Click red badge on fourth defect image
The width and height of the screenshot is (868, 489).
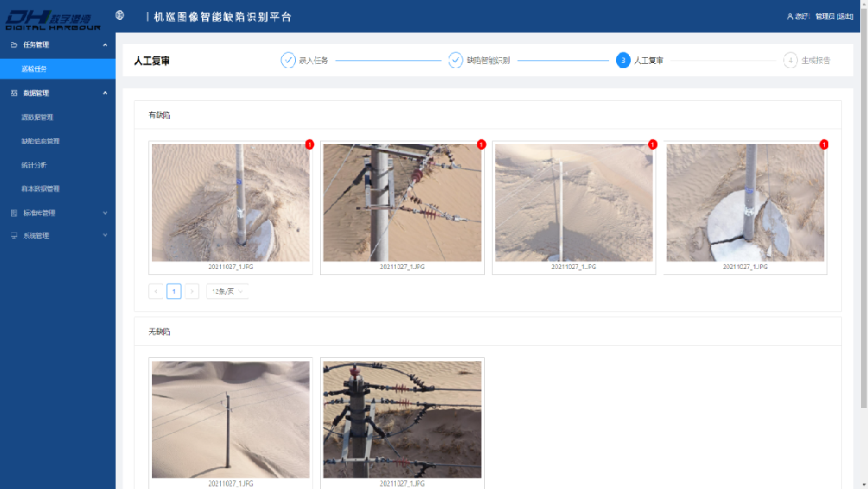pos(824,145)
